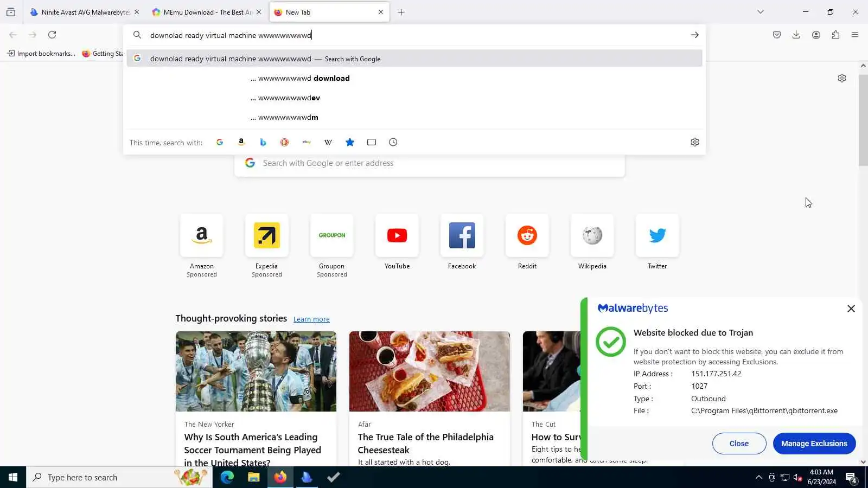The height and width of the screenshot is (488, 868).
Task: Click Close in Malwarebytes alert
Action: pyautogui.click(x=739, y=444)
